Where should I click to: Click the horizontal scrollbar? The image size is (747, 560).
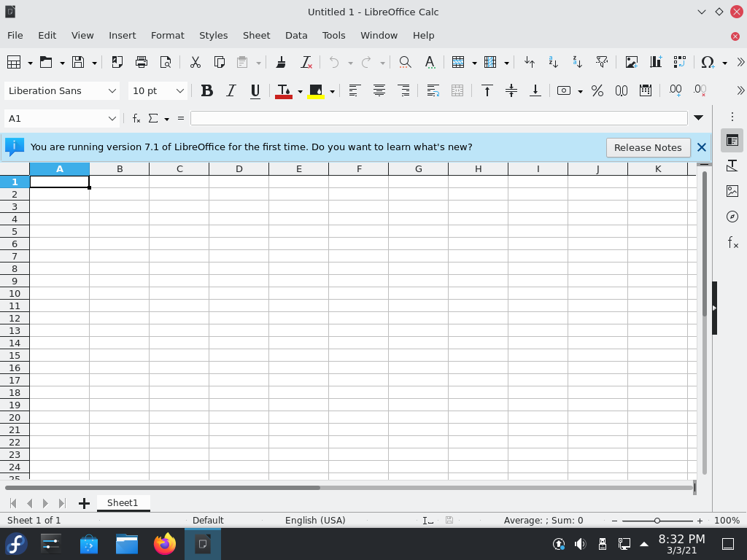[349, 488]
